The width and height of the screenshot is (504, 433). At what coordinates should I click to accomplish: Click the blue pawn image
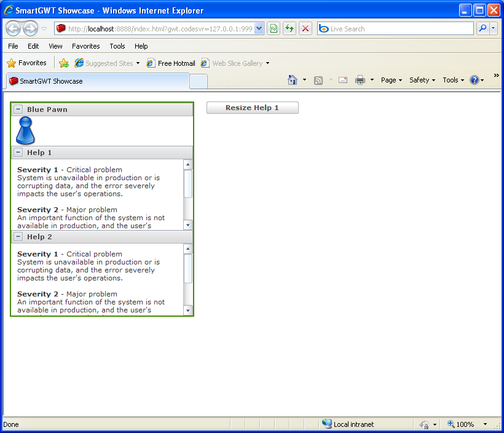coord(25,130)
